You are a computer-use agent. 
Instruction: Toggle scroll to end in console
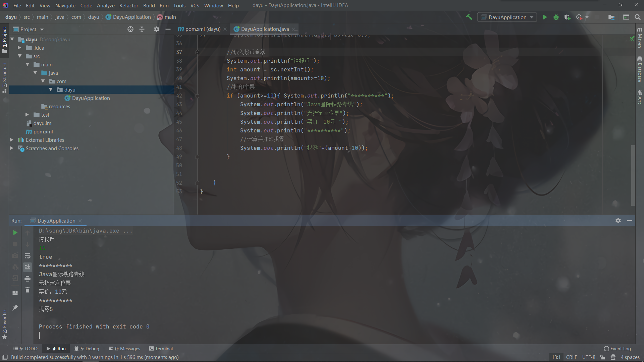pos(28,267)
